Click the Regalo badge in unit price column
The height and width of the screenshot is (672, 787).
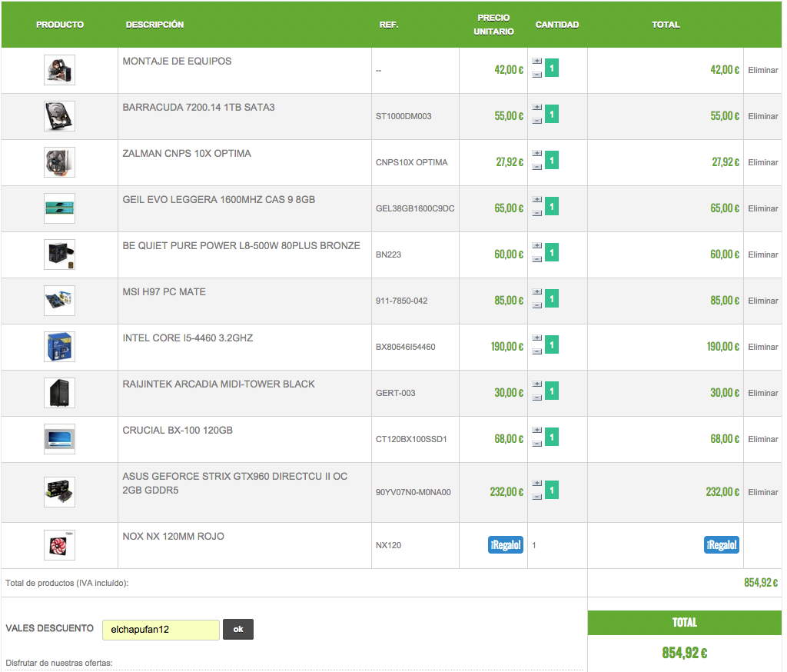[x=506, y=545]
